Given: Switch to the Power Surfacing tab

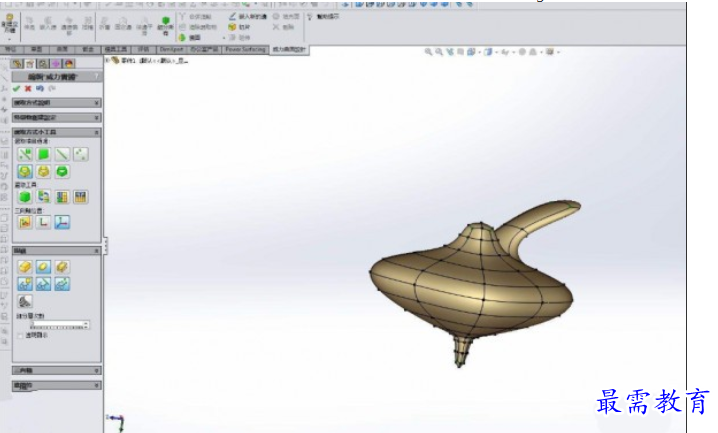Looking at the screenshot, I should click(245, 49).
